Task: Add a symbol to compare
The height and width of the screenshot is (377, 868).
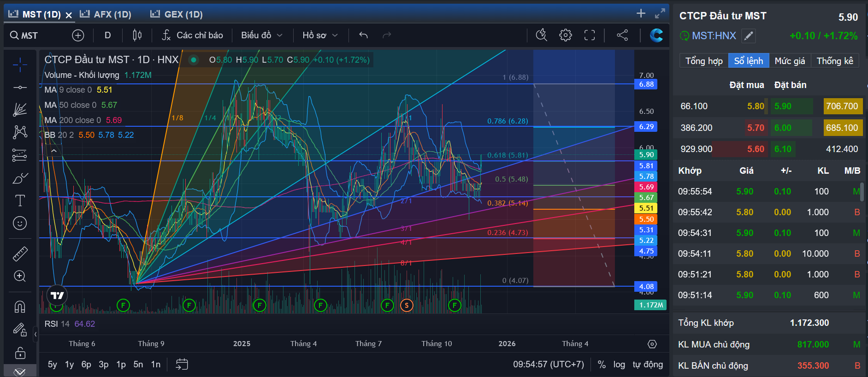Action: 78,35
